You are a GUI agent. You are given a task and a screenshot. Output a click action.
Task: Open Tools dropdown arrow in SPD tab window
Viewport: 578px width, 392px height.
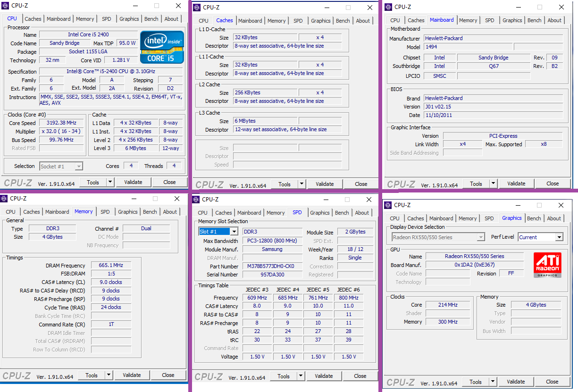pos(301,376)
